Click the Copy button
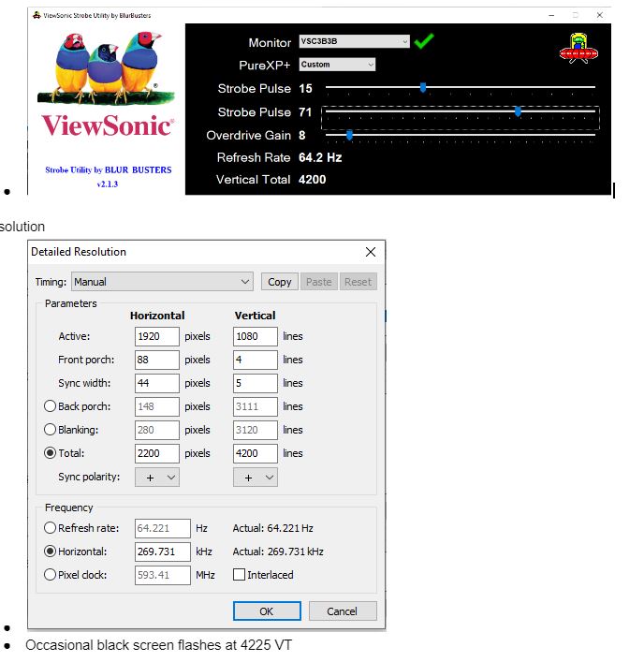The height and width of the screenshot is (662, 644). [x=279, y=282]
